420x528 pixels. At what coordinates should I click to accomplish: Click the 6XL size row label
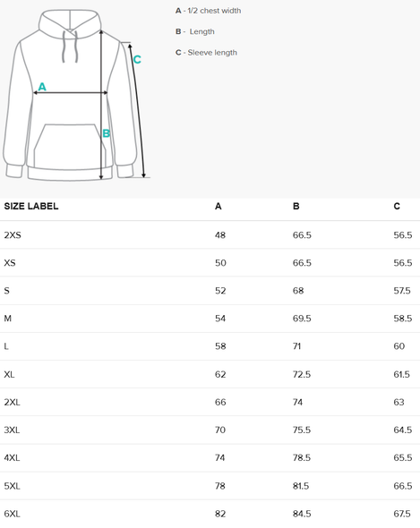13,514
